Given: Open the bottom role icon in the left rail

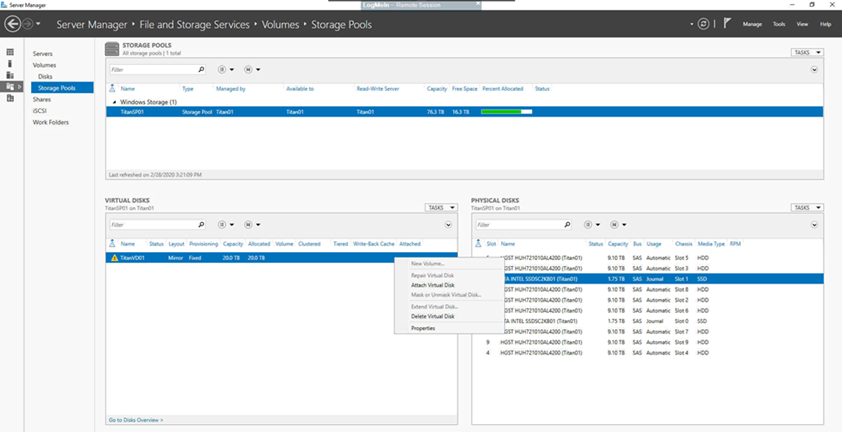Looking at the screenshot, I should tap(10, 98).
